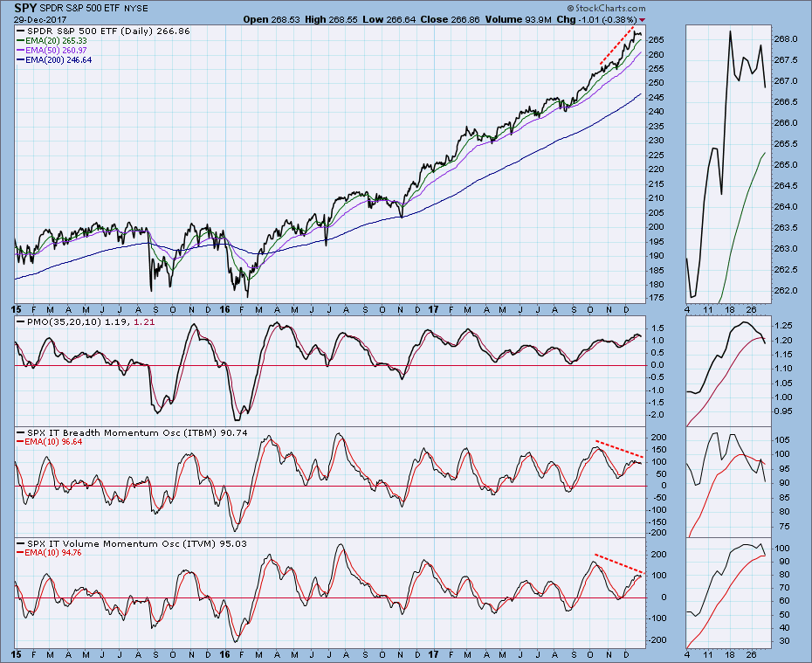The height and width of the screenshot is (663, 812).
Task: Click the bold SPY ticker symbol
Action: click(25, 8)
